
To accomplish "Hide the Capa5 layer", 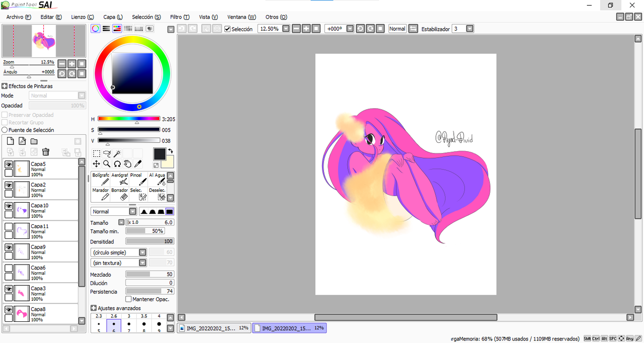I will (9, 164).
